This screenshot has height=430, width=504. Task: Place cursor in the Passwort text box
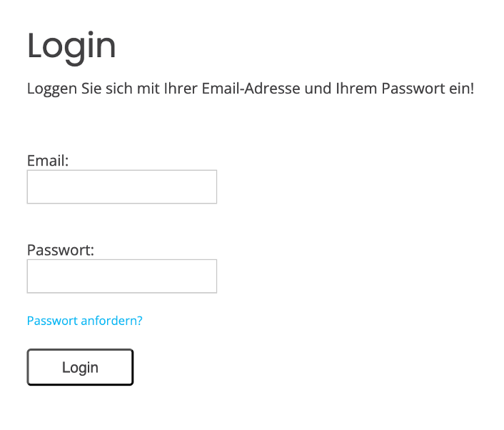(x=121, y=276)
